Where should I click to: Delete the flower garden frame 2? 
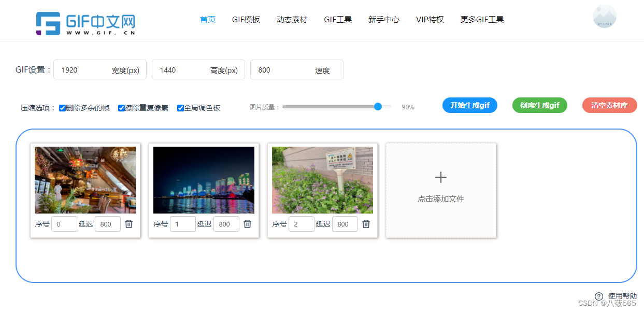366,224
